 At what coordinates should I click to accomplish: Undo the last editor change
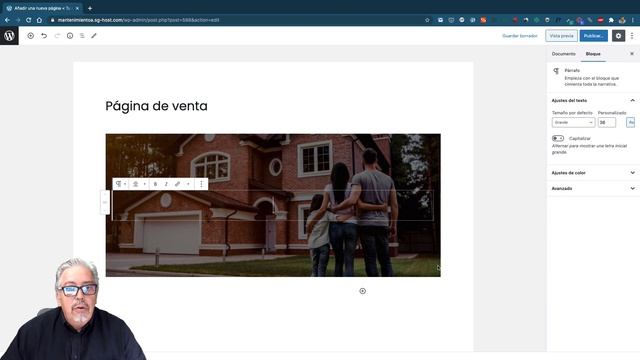click(x=44, y=36)
